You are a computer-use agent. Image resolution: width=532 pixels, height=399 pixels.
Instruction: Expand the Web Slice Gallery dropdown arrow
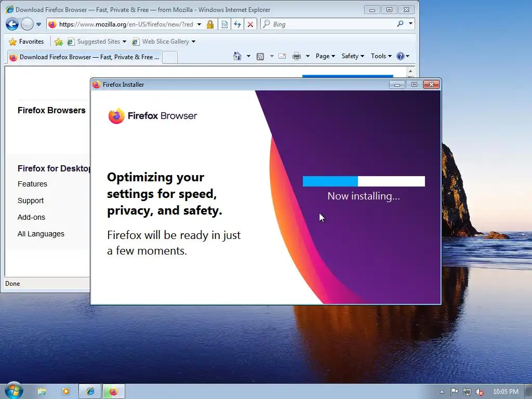[193, 42]
